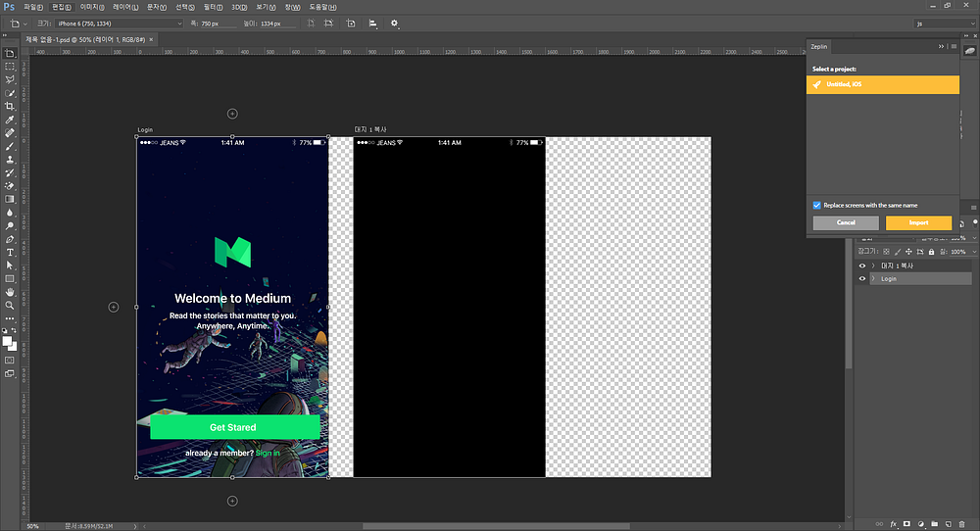Open the 레이어 menu

(x=125, y=7)
